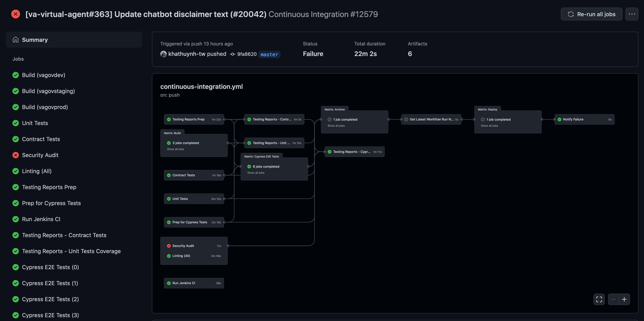Viewport: 644px width, 321px height.
Task: Expand Show all jobs under Matrix: Archive
Action: [336, 125]
